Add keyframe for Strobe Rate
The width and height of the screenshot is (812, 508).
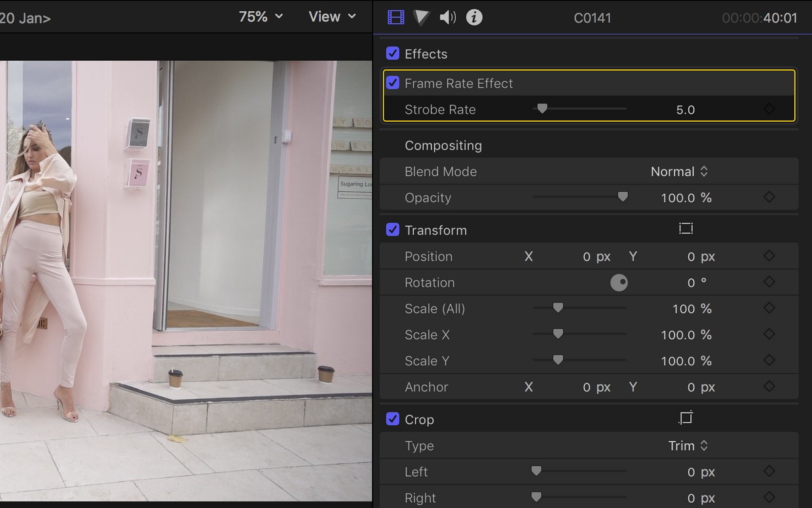pyautogui.click(x=769, y=109)
